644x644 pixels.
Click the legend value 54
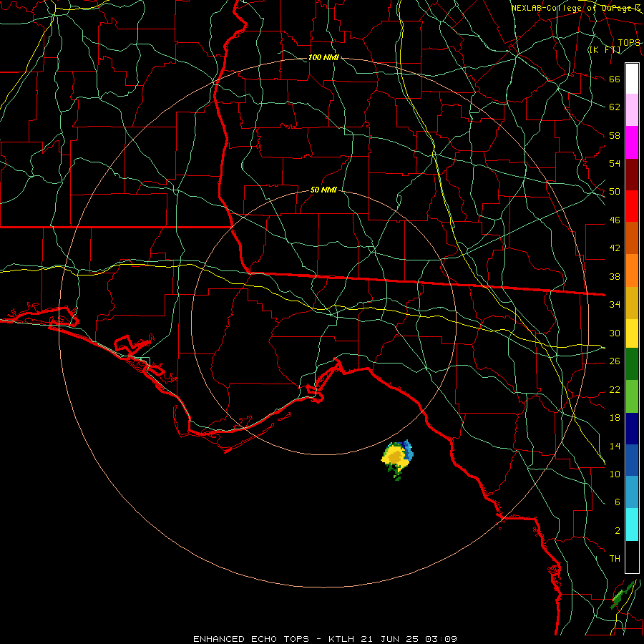point(615,163)
